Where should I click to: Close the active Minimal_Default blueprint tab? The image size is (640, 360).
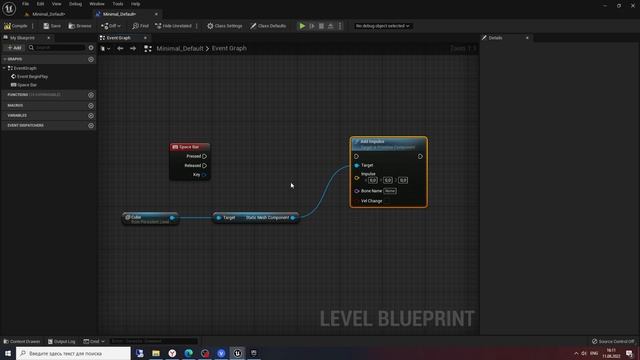click(156, 14)
